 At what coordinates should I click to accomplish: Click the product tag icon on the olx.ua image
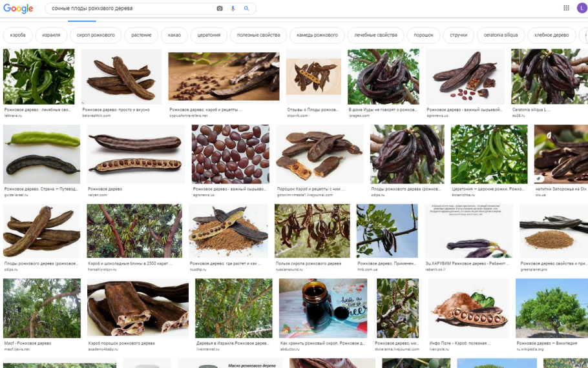coord(540,178)
